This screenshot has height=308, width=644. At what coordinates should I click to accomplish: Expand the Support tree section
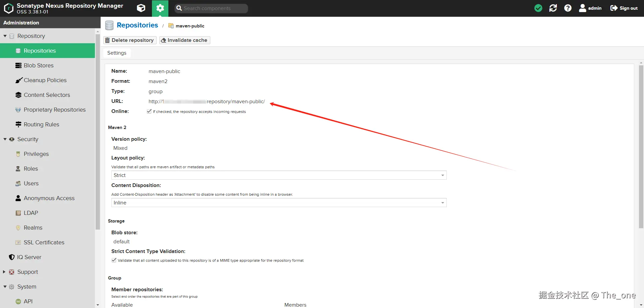(4, 272)
